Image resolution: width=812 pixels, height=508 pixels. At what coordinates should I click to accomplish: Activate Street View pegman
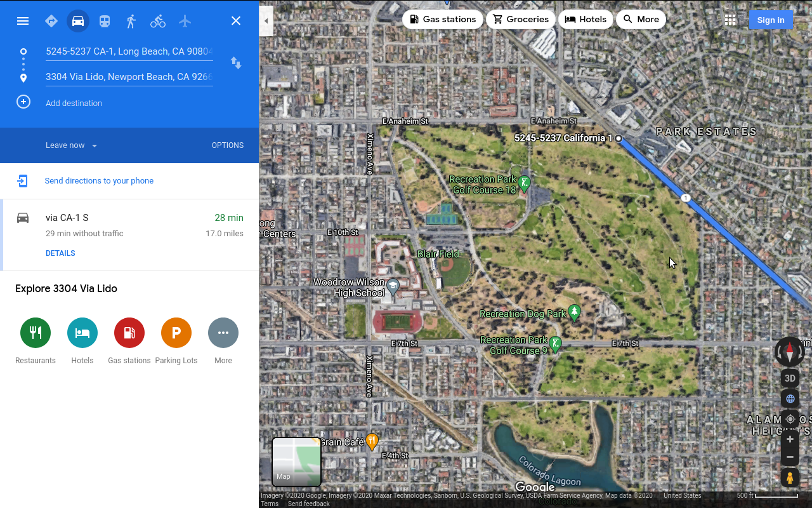coord(790,478)
